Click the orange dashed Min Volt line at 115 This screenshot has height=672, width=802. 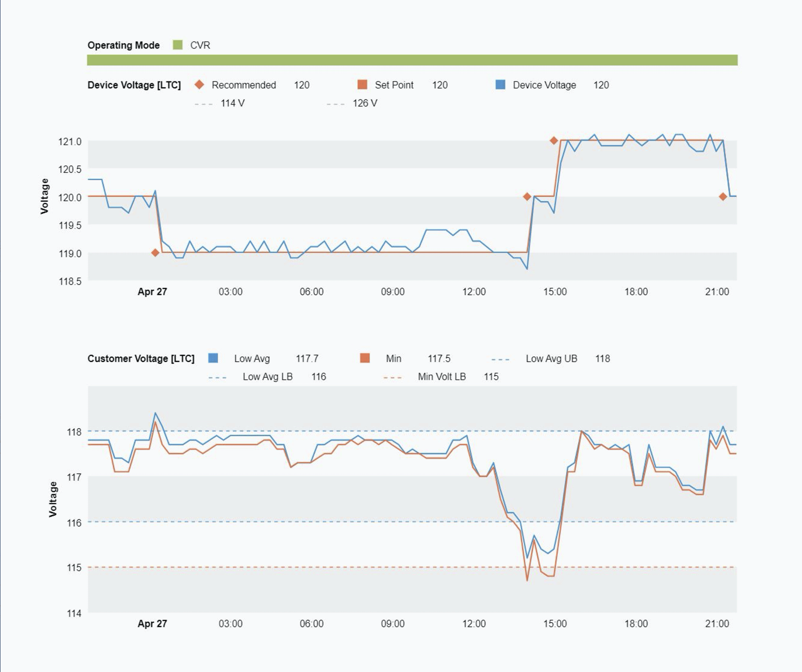click(x=300, y=567)
